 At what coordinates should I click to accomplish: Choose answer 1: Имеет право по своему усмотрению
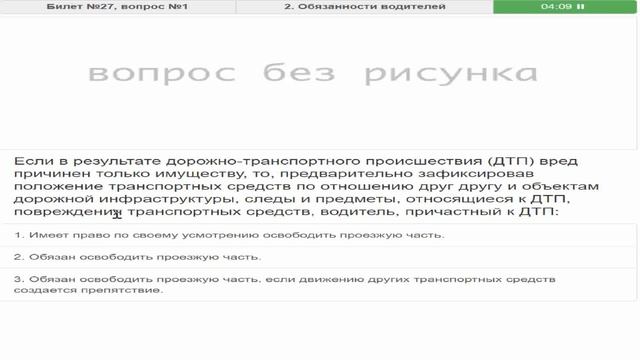318,235
